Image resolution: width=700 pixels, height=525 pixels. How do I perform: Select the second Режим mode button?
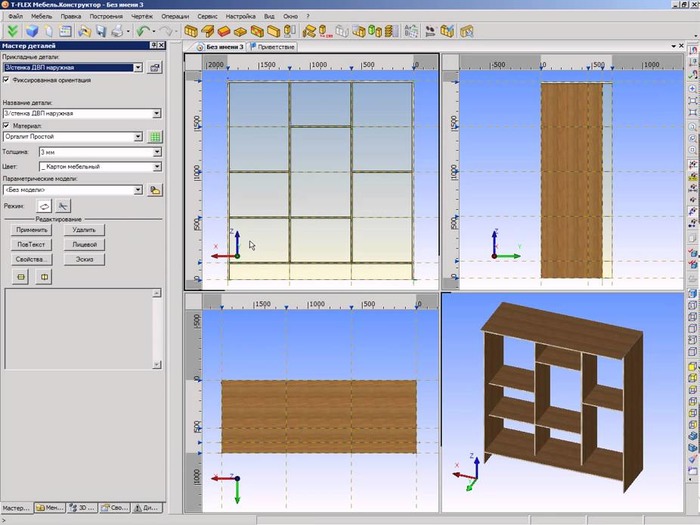pos(63,206)
